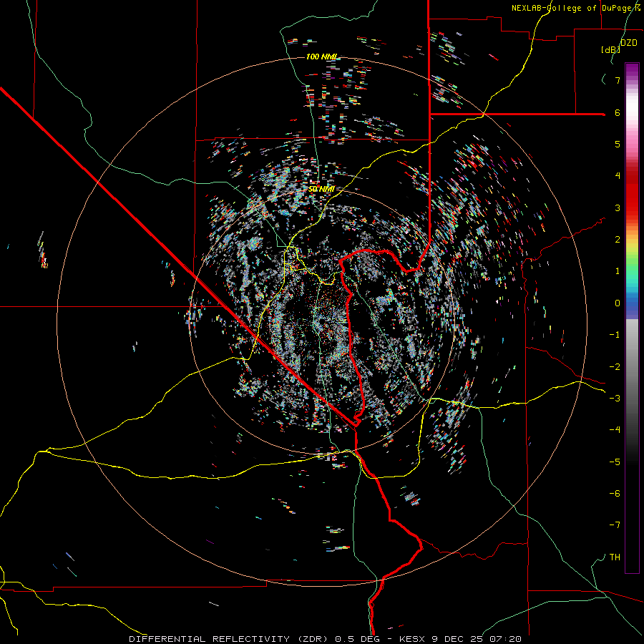The height and width of the screenshot is (644, 644).
Task: Click the scale value "4"
Action: click(x=618, y=176)
